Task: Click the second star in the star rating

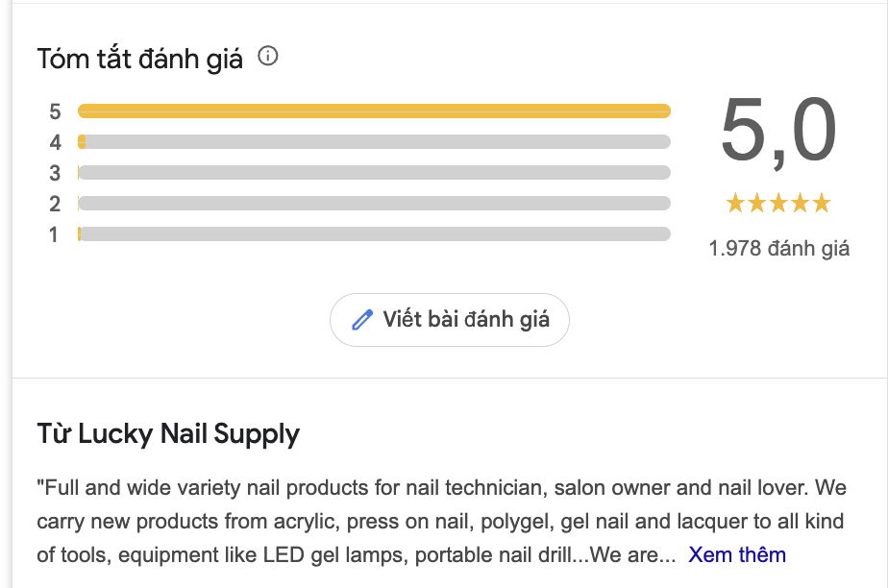Action: 755,203
